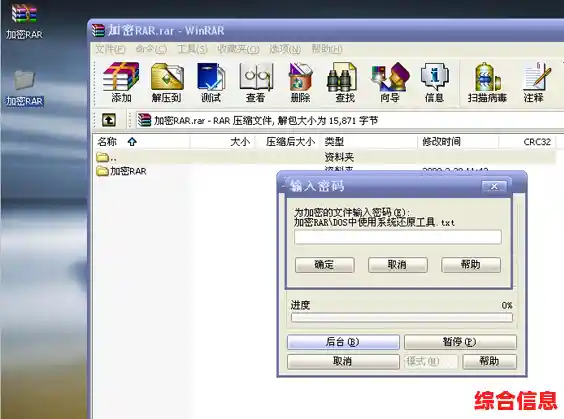The width and height of the screenshot is (564, 419).
Task: Sort by the 类型 column header
Action: (369, 142)
